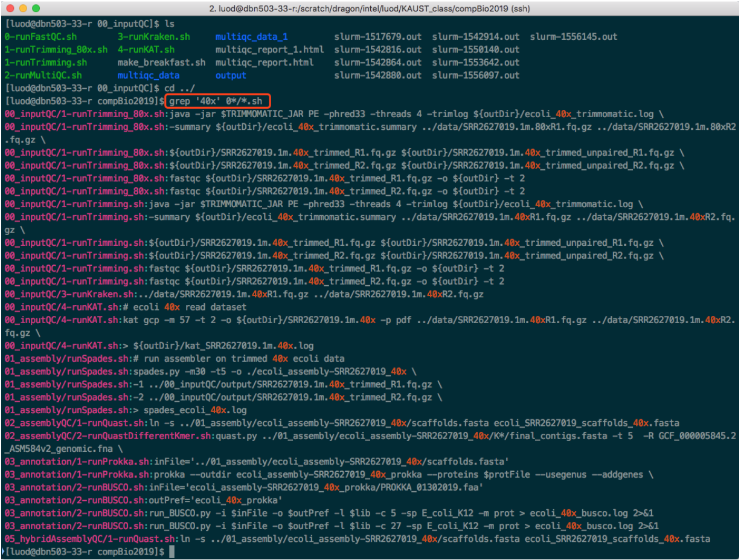741x560 pixels.
Task: Click slurm-1542816.out file name
Action: tap(378, 50)
